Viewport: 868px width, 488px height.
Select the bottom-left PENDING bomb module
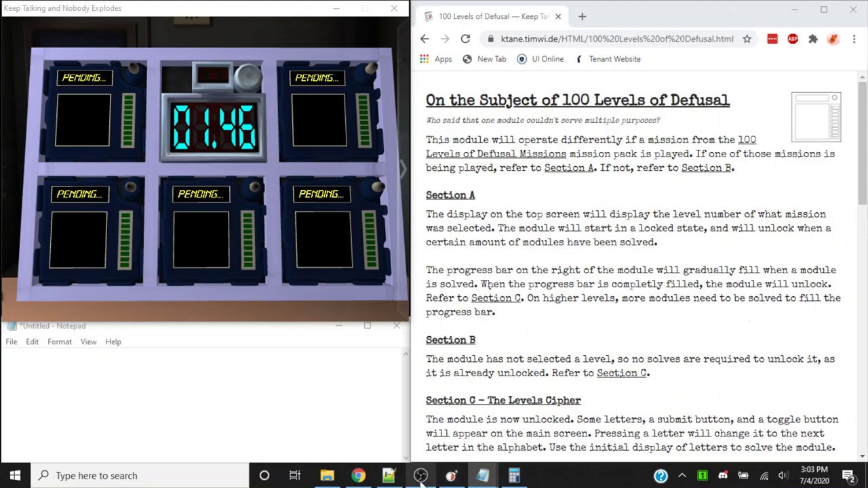pos(90,231)
